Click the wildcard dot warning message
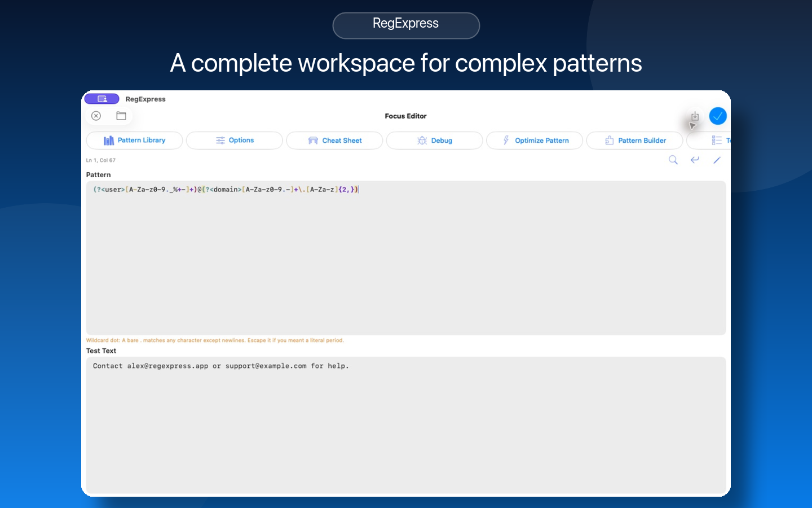The width and height of the screenshot is (812, 508). pos(215,340)
